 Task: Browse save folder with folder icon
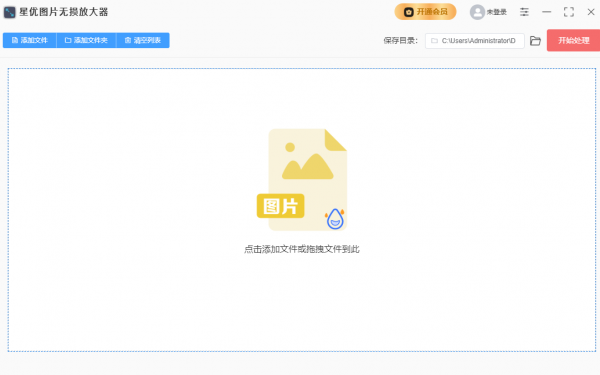pyautogui.click(x=535, y=41)
